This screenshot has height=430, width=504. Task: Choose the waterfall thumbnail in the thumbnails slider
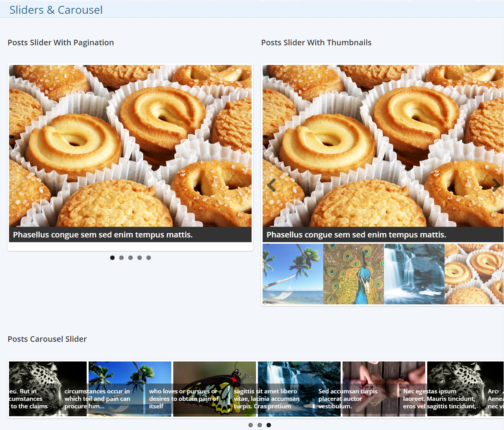click(x=414, y=274)
